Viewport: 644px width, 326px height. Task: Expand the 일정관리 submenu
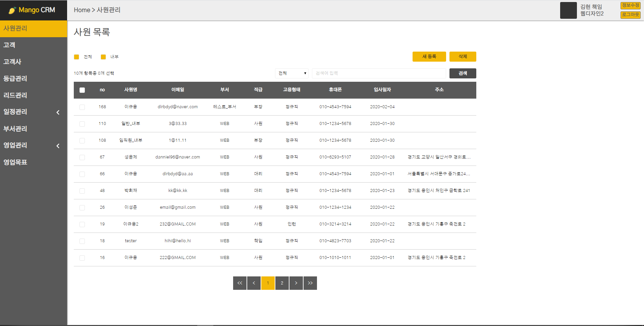32,112
